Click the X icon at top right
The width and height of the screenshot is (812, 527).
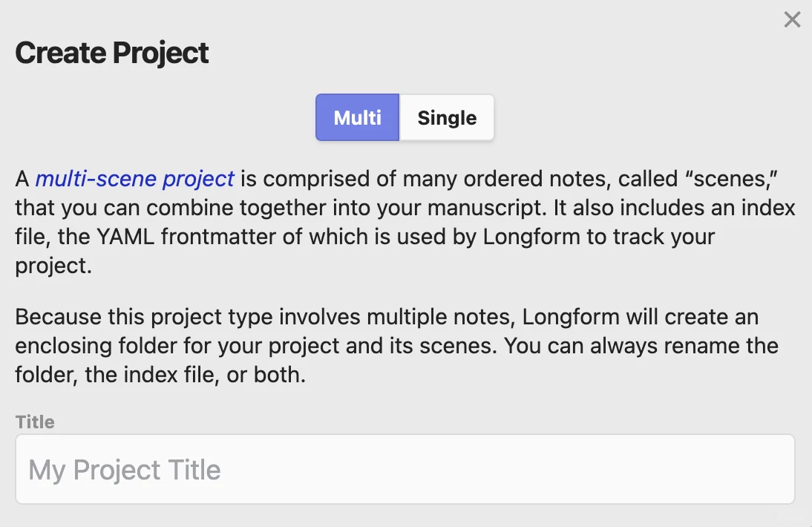[792, 20]
